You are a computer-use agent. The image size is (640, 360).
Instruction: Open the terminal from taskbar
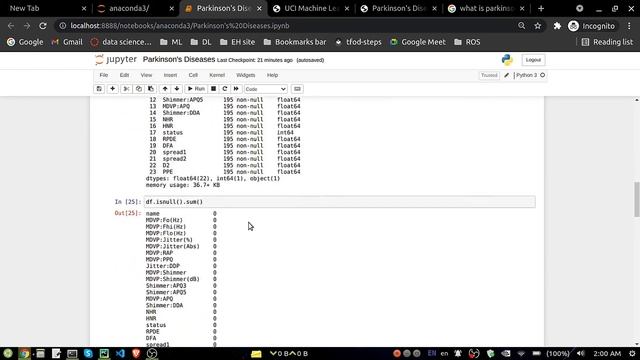[x=72, y=353]
